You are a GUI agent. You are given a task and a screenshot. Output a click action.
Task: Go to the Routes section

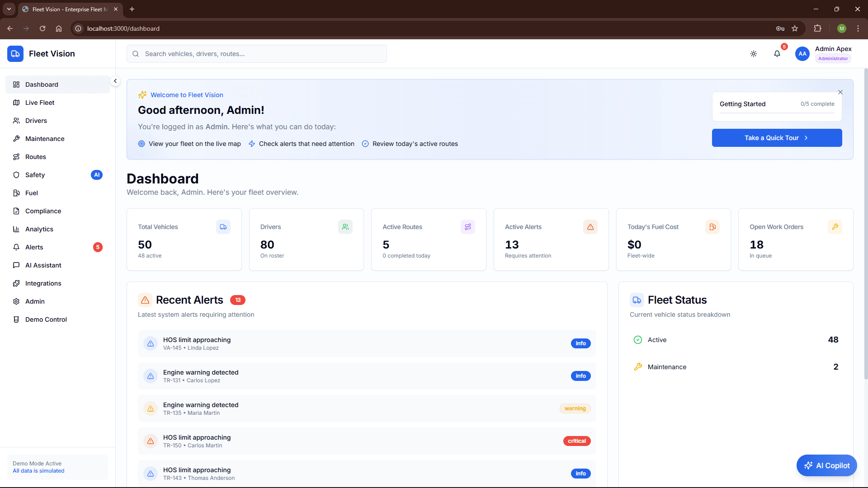pos(36,157)
